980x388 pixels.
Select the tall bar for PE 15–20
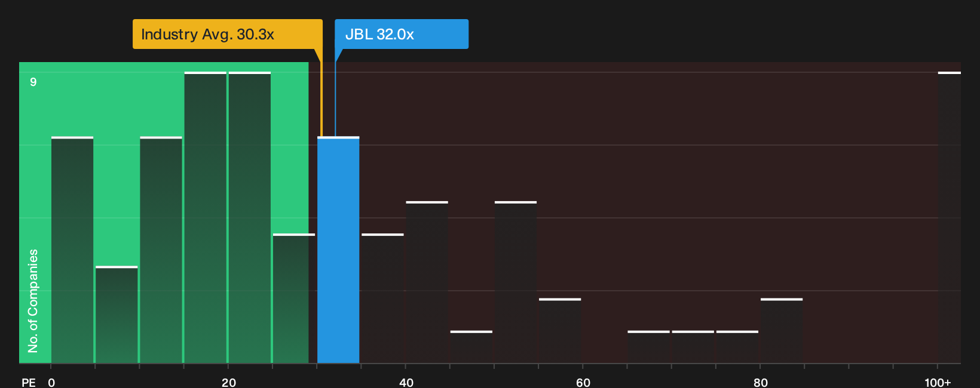[x=206, y=218]
